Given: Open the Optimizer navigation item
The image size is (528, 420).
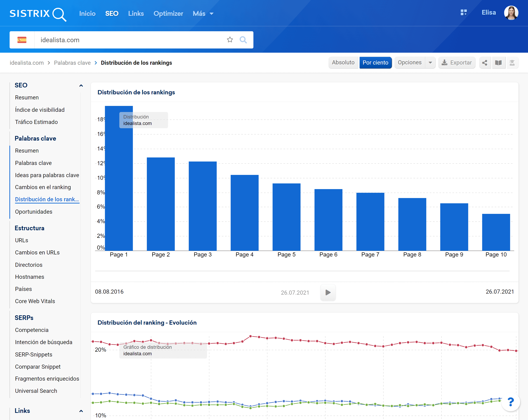Looking at the screenshot, I should click(x=168, y=14).
